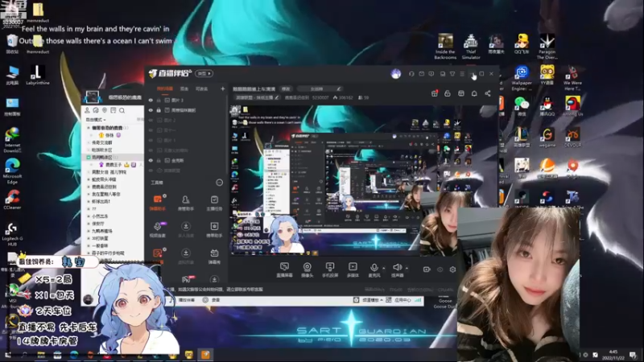The width and height of the screenshot is (644, 362).
Task: Open the gift box icon with red badge
Action: [x=435, y=93]
